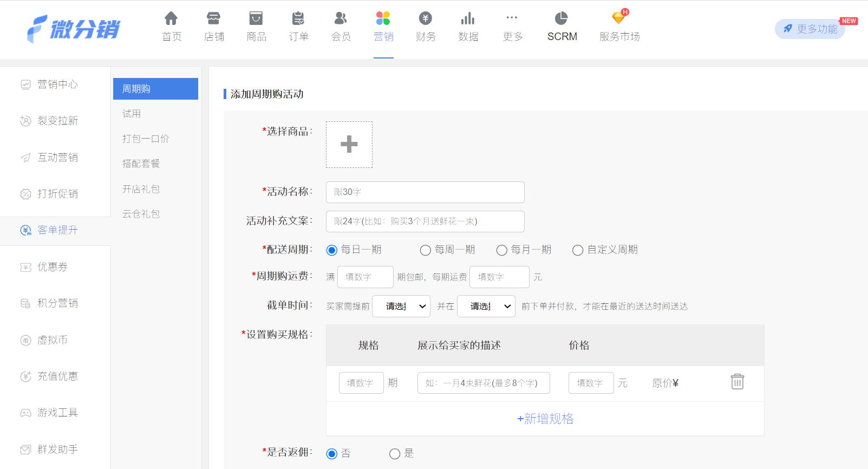Open the 店铺 shop icon
Image resolution: width=868 pixels, height=469 pixels.
pyautogui.click(x=214, y=19)
